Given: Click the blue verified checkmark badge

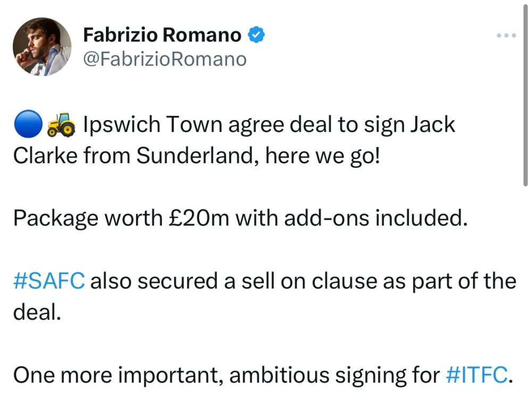Looking at the screenshot, I should [x=257, y=35].
